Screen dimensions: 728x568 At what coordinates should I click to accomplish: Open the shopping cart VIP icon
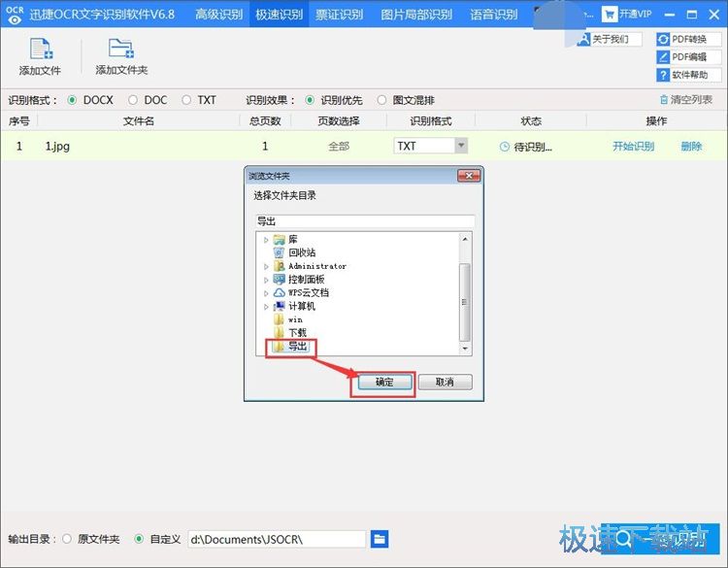610,15
